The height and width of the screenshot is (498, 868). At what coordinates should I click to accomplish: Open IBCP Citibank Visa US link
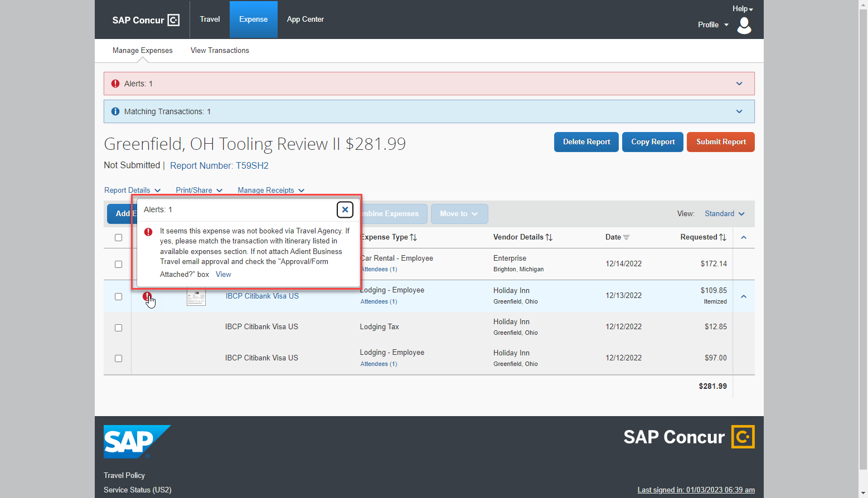262,296
